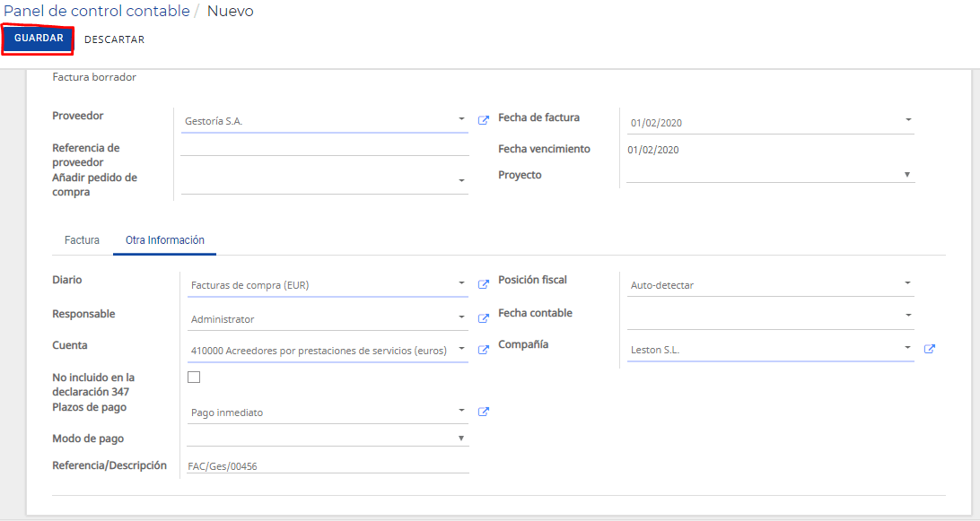This screenshot has width=980, height=521.
Task: Toggle No incluido en la declaración 347
Action: (x=194, y=377)
